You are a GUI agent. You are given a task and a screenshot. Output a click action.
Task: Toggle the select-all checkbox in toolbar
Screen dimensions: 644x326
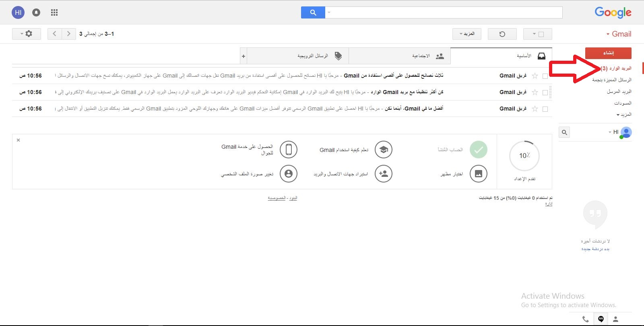pyautogui.click(x=541, y=34)
